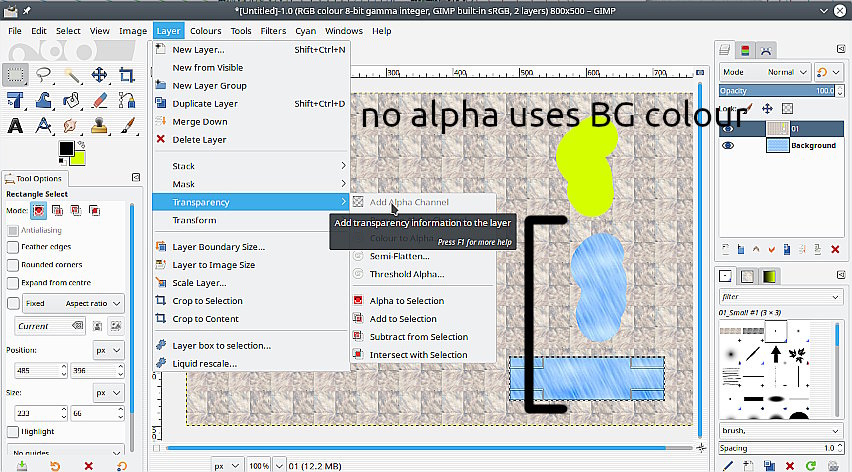Set selection mode to Replace
The height and width of the screenshot is (472, 852).
pyautogui.click(x=39, y=210)
